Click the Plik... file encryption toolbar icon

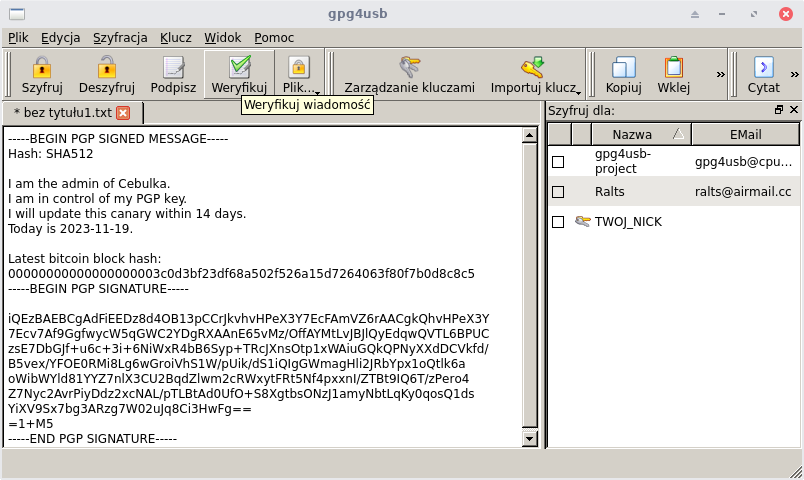(299, 67)
